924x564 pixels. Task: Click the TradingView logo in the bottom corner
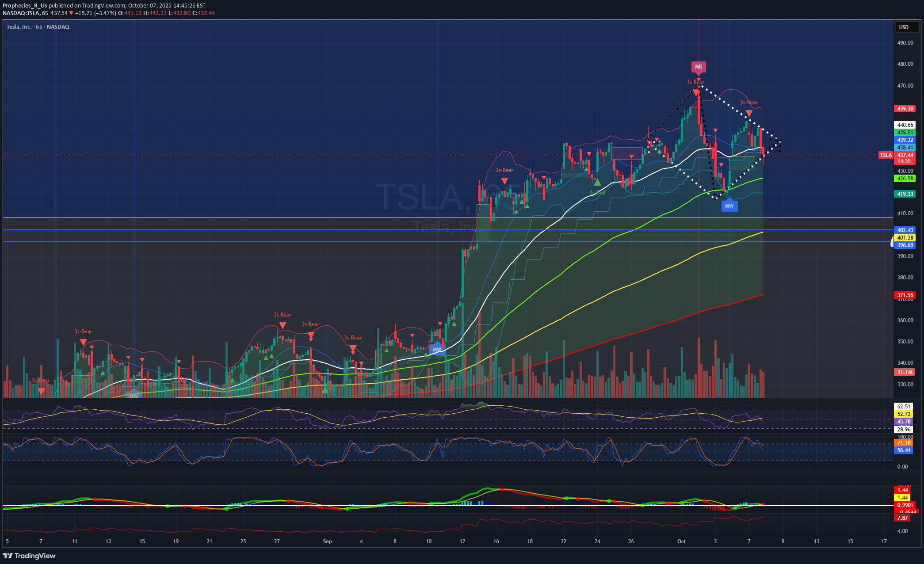point(29,556)
